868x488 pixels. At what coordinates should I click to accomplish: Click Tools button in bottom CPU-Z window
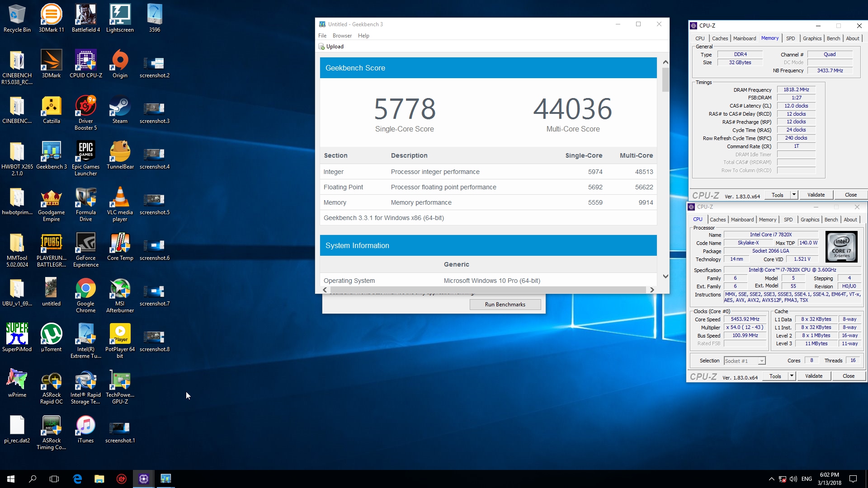coord(775,376)
